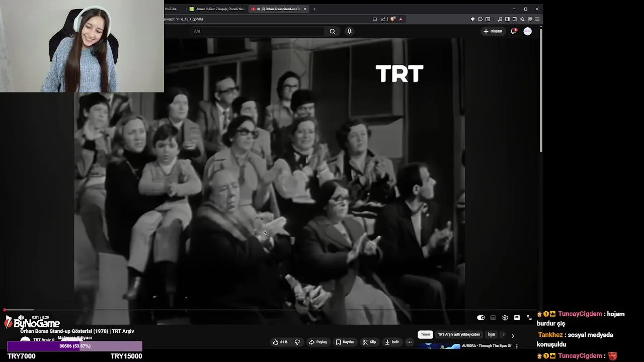Screen dimensions: 644x362
Task: Toggle subtitles button in video player
Action: coord(493,318)
